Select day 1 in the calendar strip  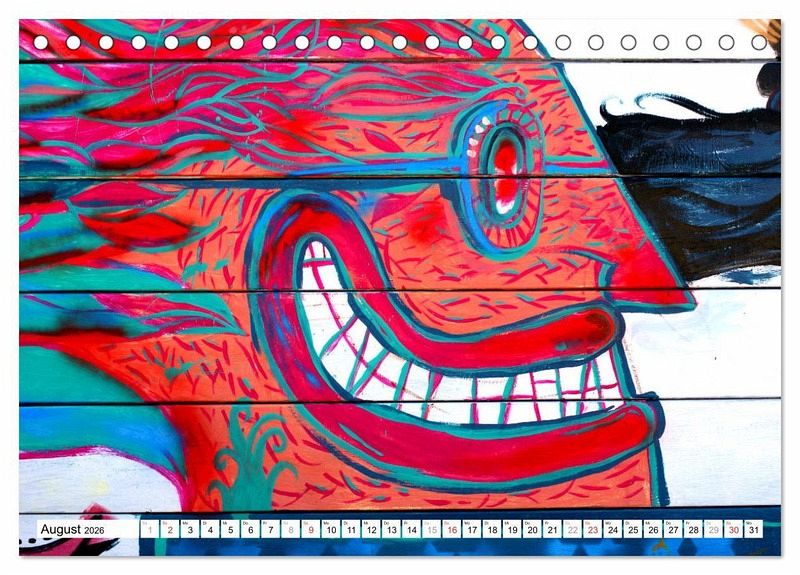[x=149, y=529]
